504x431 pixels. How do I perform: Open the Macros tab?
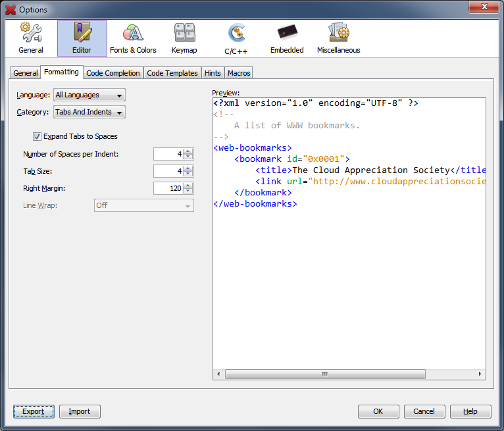point(239,73)
